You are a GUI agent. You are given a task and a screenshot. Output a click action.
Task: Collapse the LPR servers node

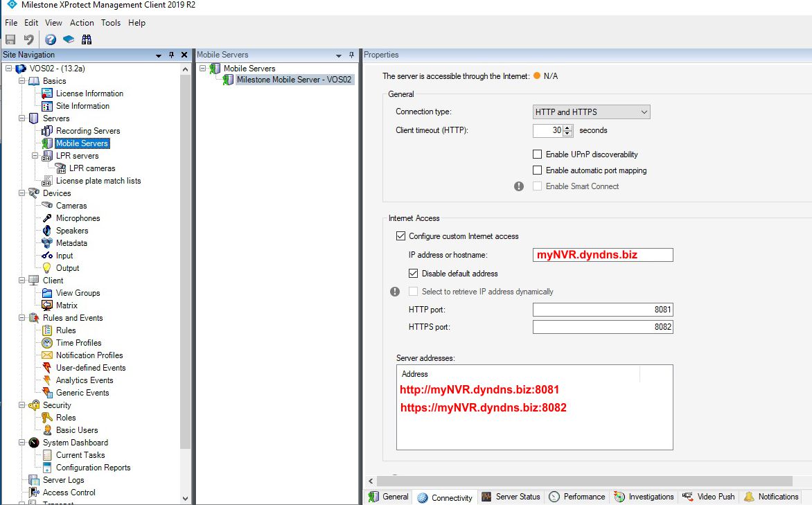click(35, 156)
